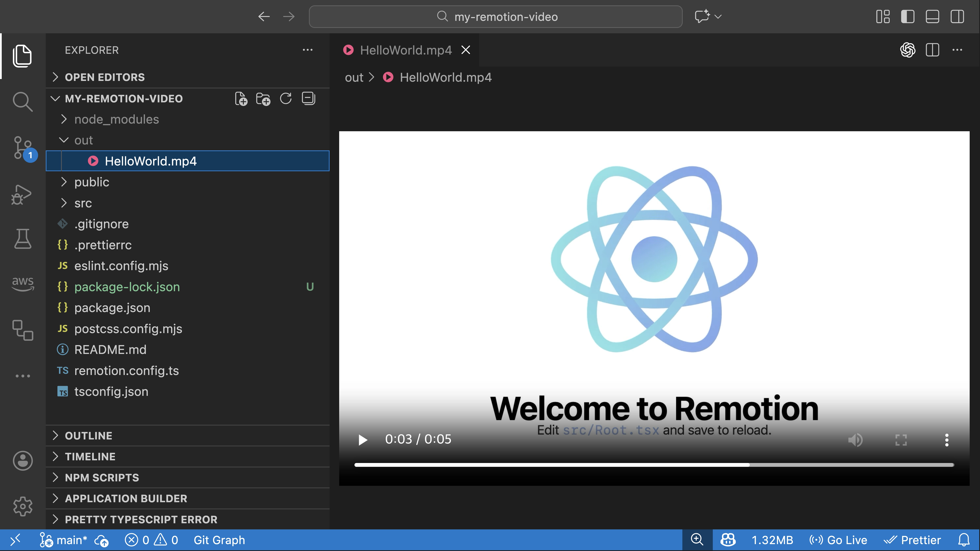Expand the APPLICATION BUILDER section
This screenshot has width=980, height=551.
pyautogui.click(x=188, y=499)
